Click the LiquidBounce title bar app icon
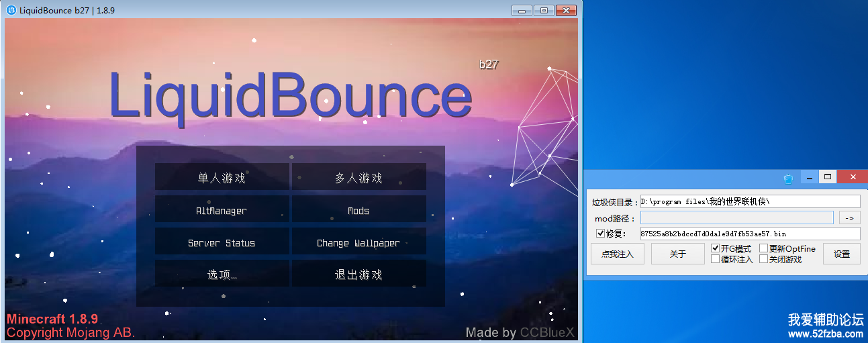 pyautogui.click(x=11, y=10)
